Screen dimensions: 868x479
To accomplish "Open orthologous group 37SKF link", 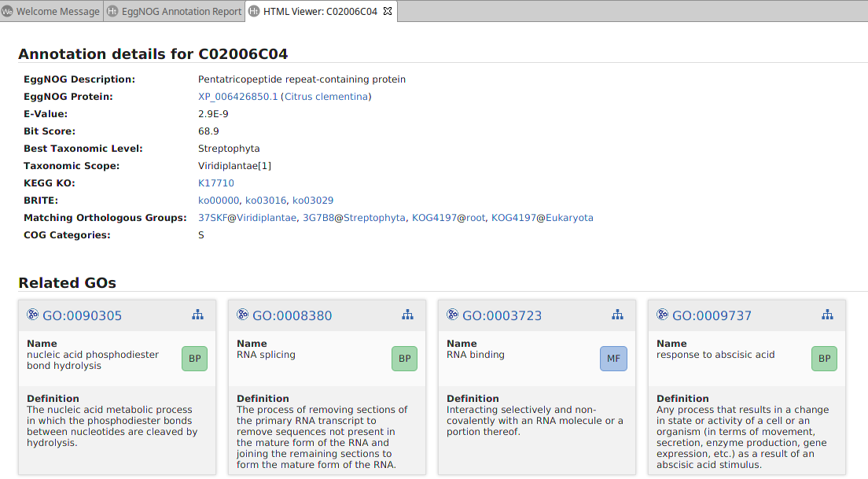I will (212, 218).
